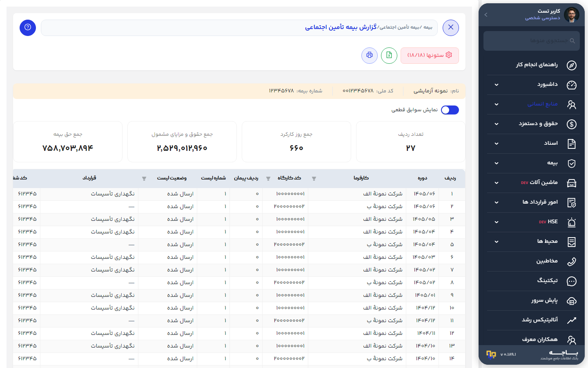
Task: Click the ماشین آلات vehicle icon
Action: point(572,183)
